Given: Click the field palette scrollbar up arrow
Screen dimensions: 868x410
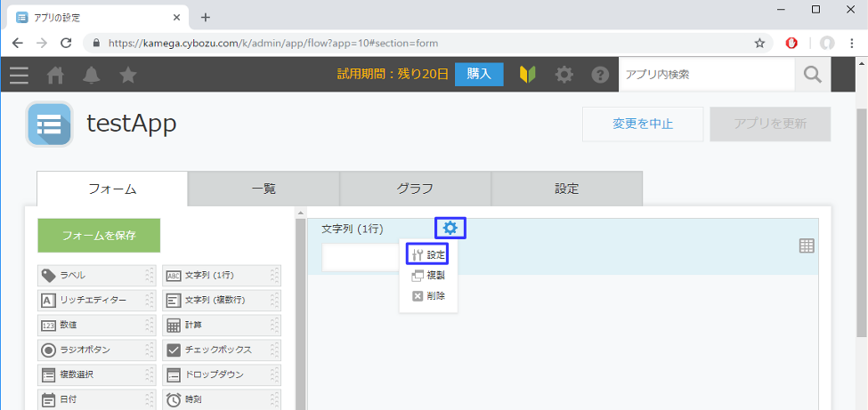Looking at the screenshot, I should pos(301,213).
